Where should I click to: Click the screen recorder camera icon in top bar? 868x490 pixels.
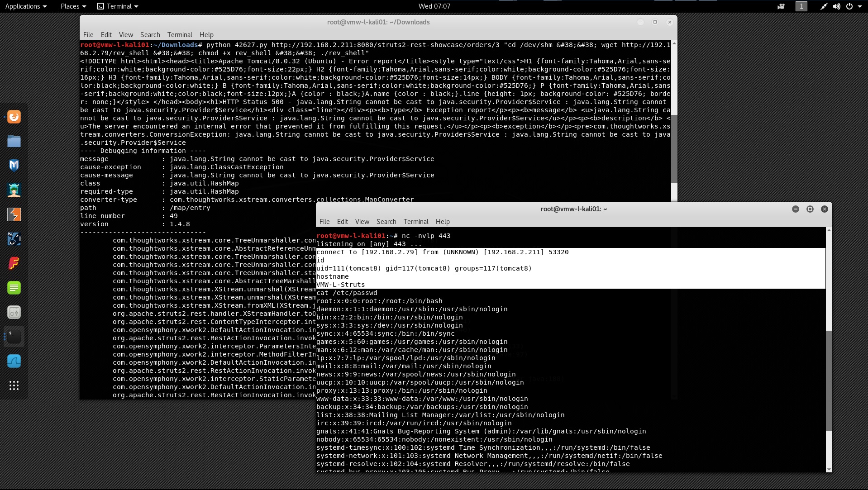click(781, 6)
